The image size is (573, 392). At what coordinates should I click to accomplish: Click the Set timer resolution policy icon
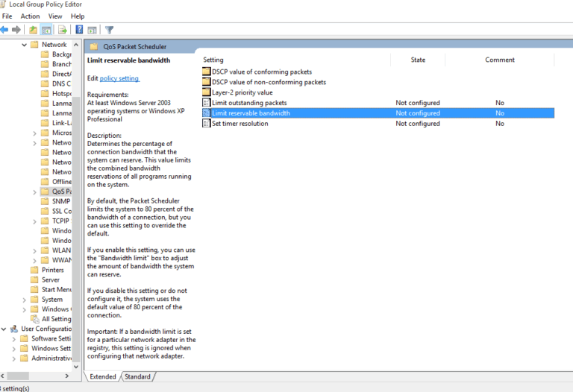click(x=206, y=124)
